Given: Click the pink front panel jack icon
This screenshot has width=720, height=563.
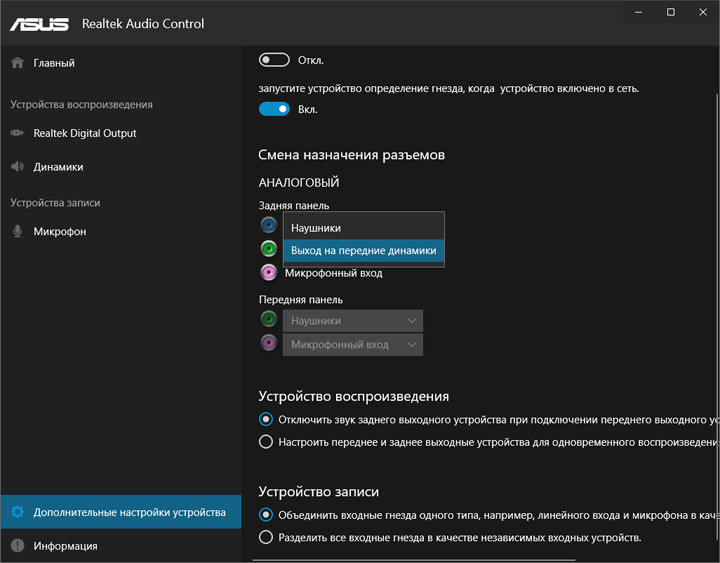Looking at the screenshot, I should [x=268, y=344].
